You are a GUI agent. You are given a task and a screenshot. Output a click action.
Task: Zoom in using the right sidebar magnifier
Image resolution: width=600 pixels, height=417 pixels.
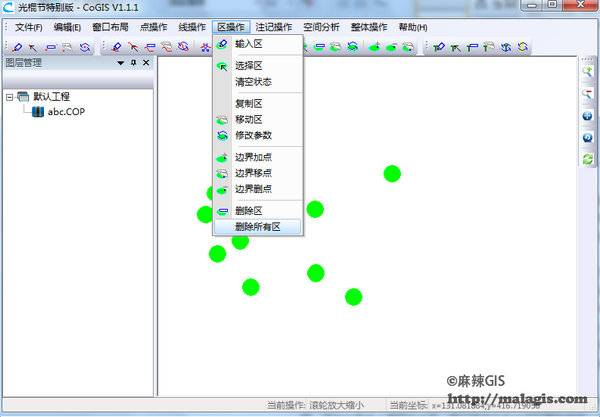pyautogui.click(x=587, y=72)
